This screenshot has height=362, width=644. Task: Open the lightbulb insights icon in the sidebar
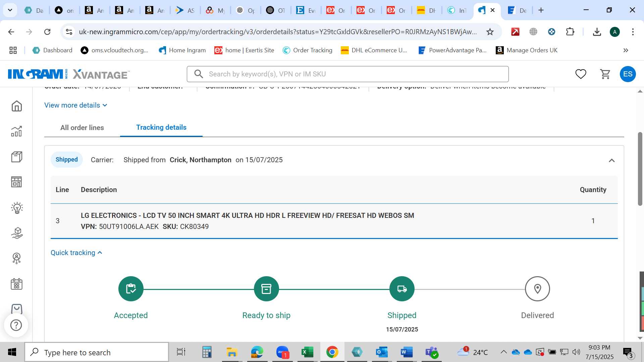point(16,208)
